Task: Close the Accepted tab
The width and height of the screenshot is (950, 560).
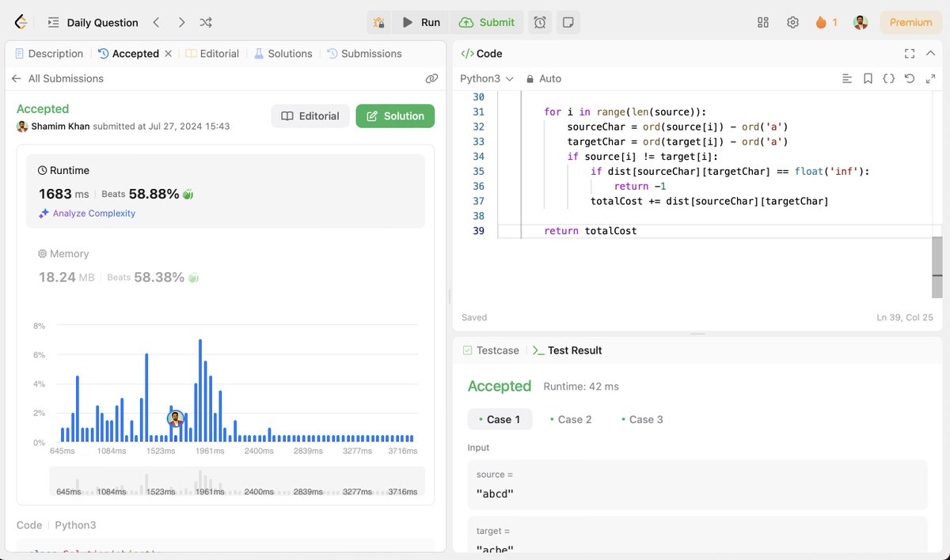Action: click(x=168, y=54)
